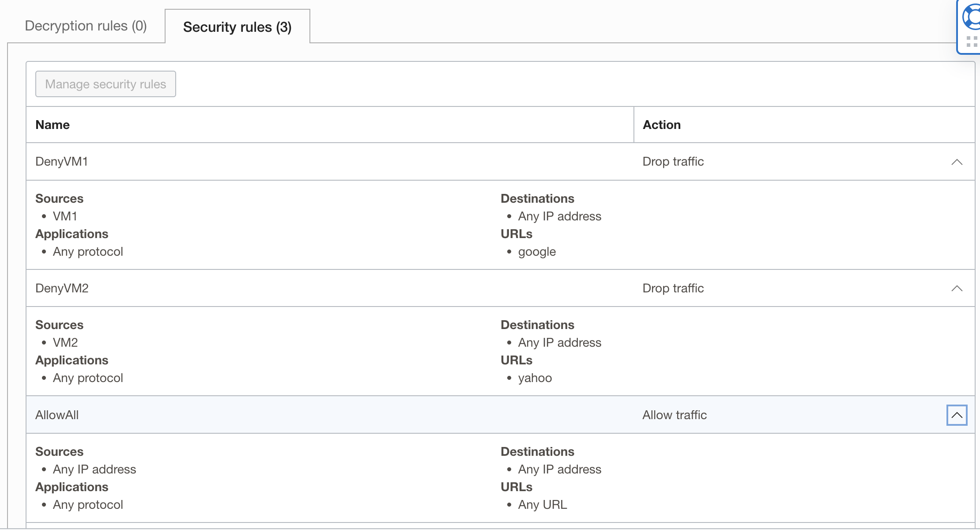The image size is (980, 530).
Task: Click the Any URL entry
Action: (543, 505)
